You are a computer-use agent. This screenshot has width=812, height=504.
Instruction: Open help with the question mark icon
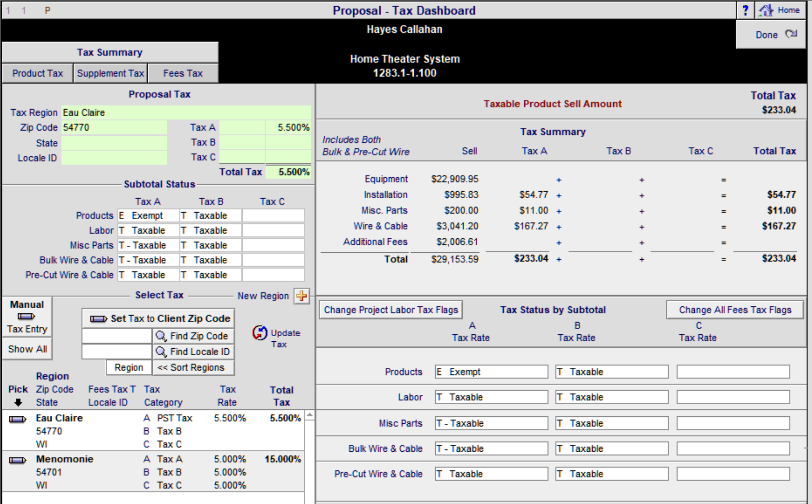click(745, 10)
